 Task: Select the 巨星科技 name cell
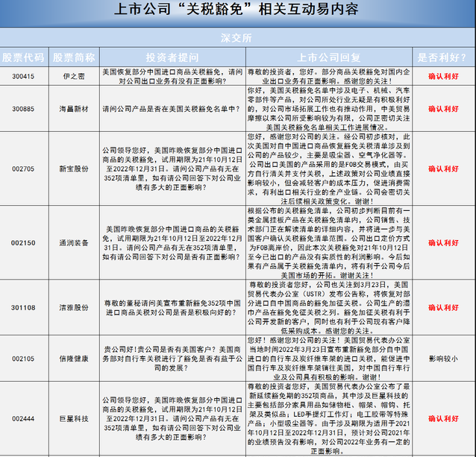coord(73,419)
